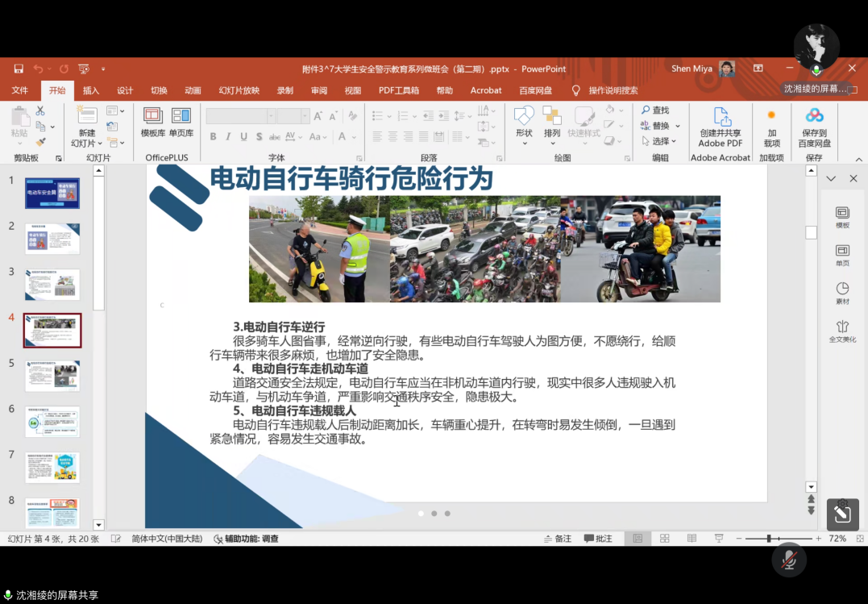This screenshot has width=868, height=604.
Task: Switch to the 幻灯片放映 tab
Action: point(239,90)
